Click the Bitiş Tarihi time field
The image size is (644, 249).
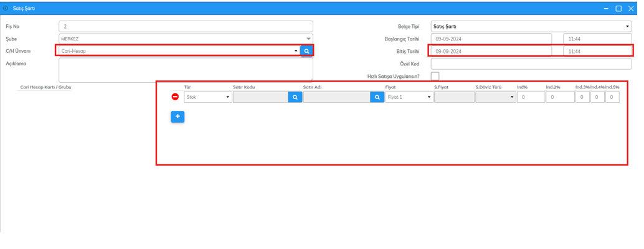(597, 51)
